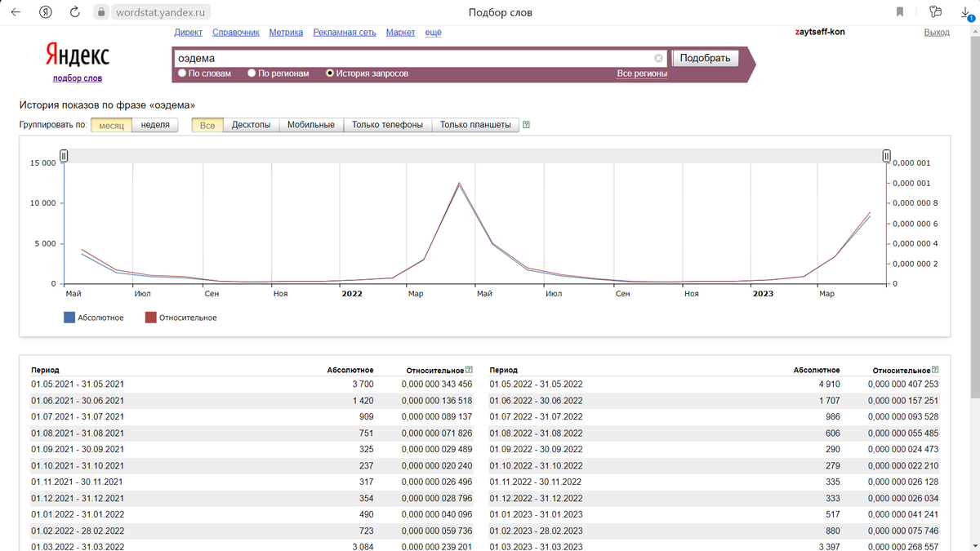Open the Все регионы region selector
980x551 pixels.
642,73
